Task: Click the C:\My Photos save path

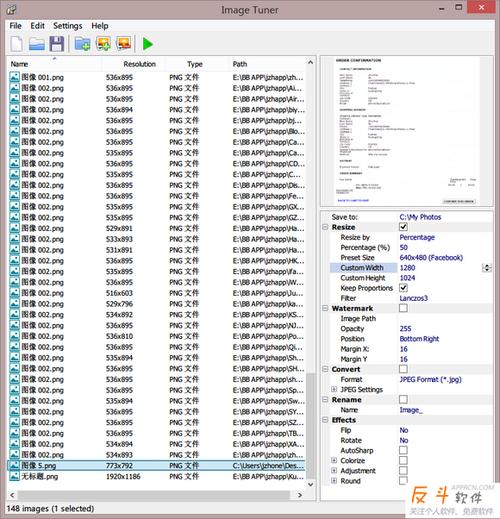Action: pos(420,217)
